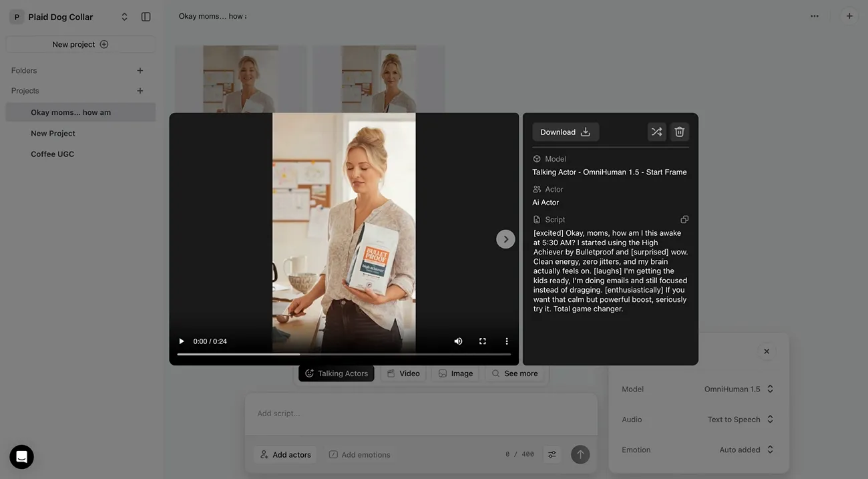Screen dimensions: 868x479
Task: Click the shuffle remix icon
Action: coord(657,132)
